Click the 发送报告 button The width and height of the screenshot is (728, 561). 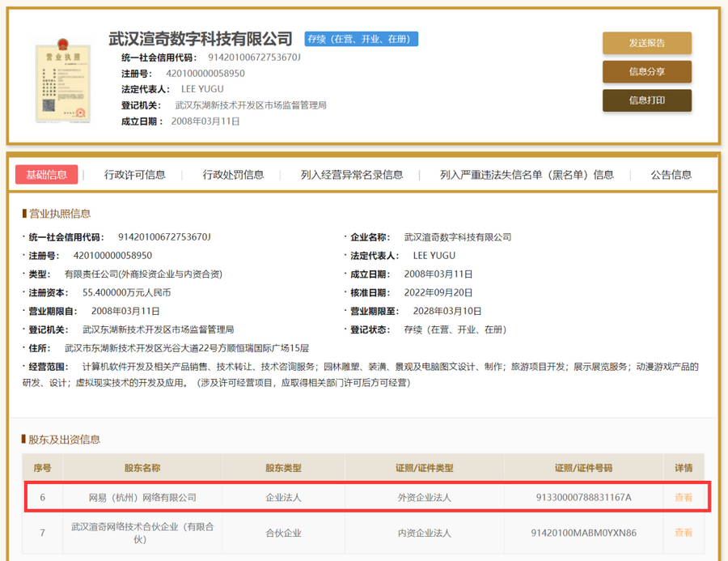(646, 43)
